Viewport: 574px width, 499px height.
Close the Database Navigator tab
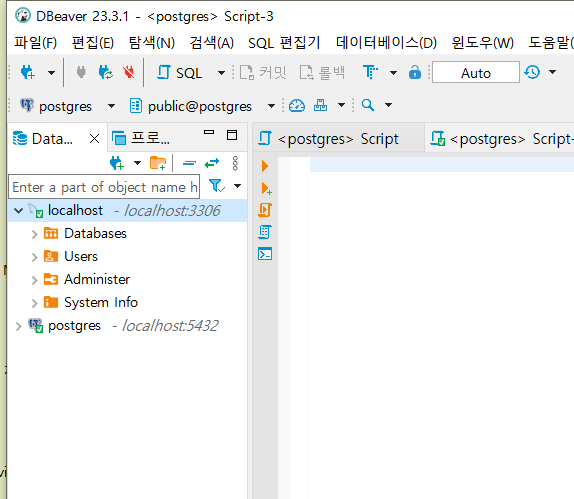94,139
